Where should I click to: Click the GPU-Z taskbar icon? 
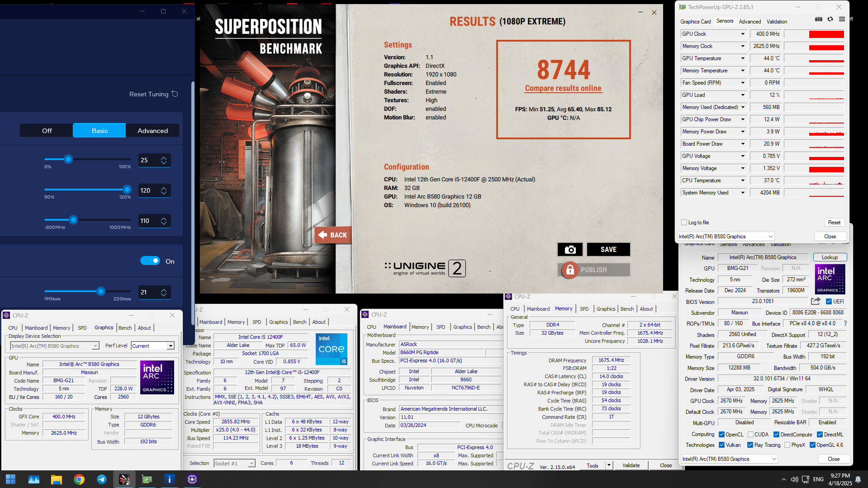click(x=147, y=479)
